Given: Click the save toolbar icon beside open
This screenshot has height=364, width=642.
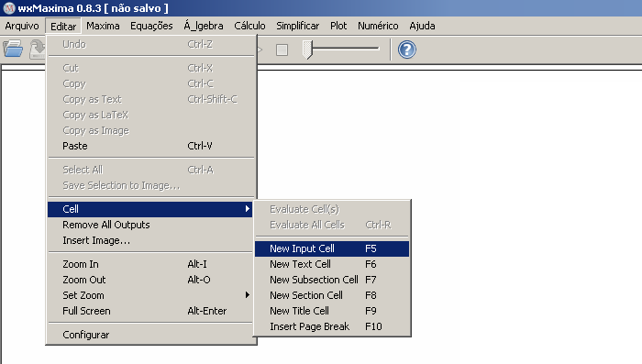Looking at the screenshot, I should coord(38,49).
